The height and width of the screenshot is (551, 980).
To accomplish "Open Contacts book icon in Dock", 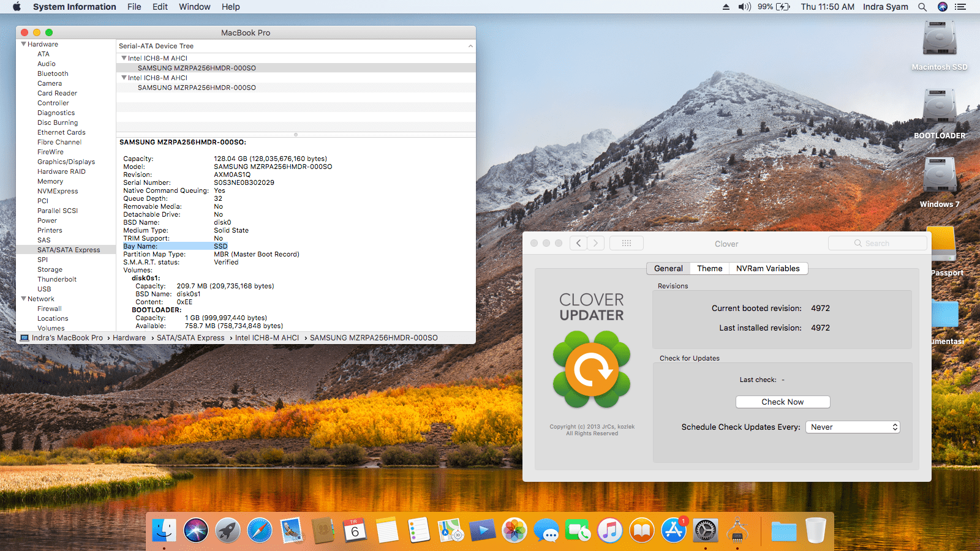I will (x=323, y=530).
